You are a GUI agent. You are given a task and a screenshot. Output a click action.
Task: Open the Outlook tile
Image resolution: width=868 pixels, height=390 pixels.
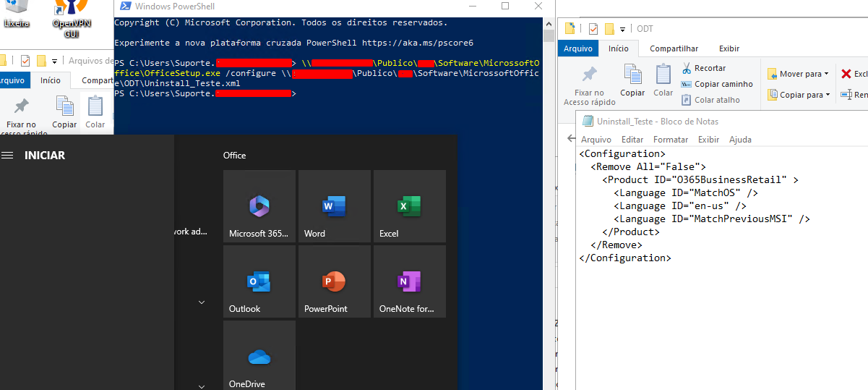[259, 281]
